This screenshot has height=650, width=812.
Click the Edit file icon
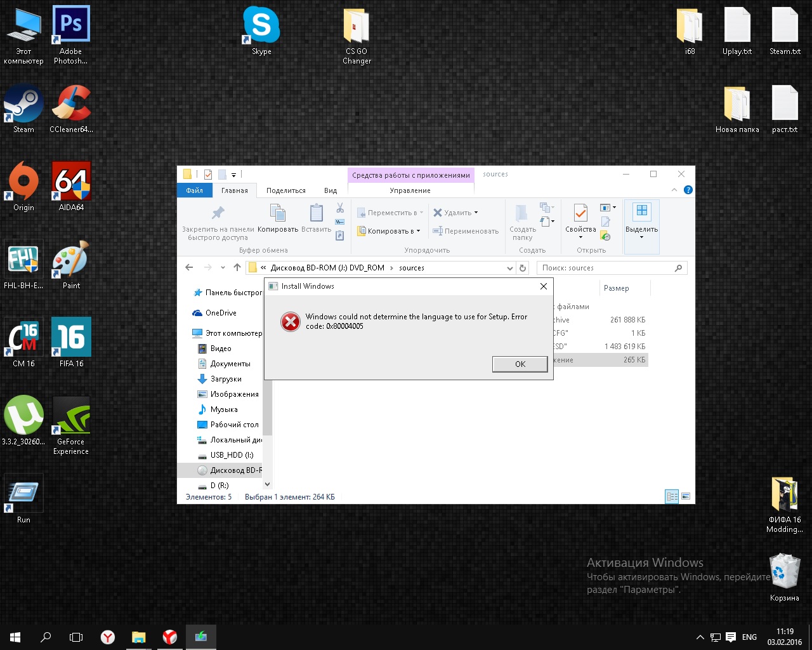(605, 222)
